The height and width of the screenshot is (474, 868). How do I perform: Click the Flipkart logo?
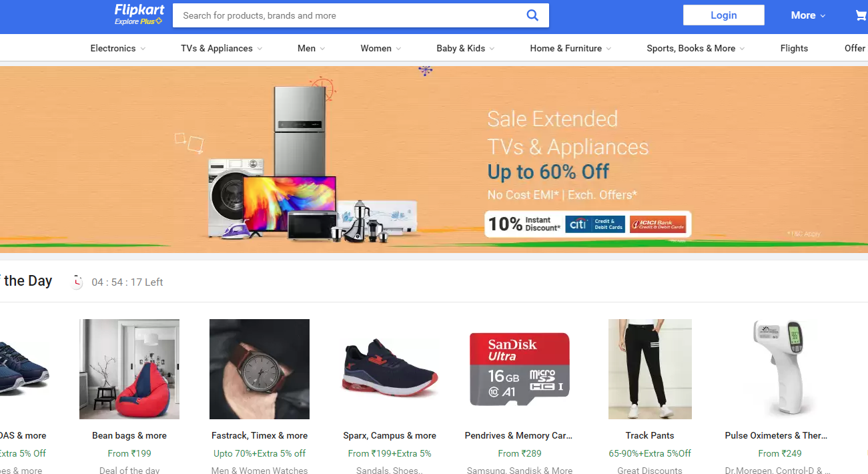139,9
